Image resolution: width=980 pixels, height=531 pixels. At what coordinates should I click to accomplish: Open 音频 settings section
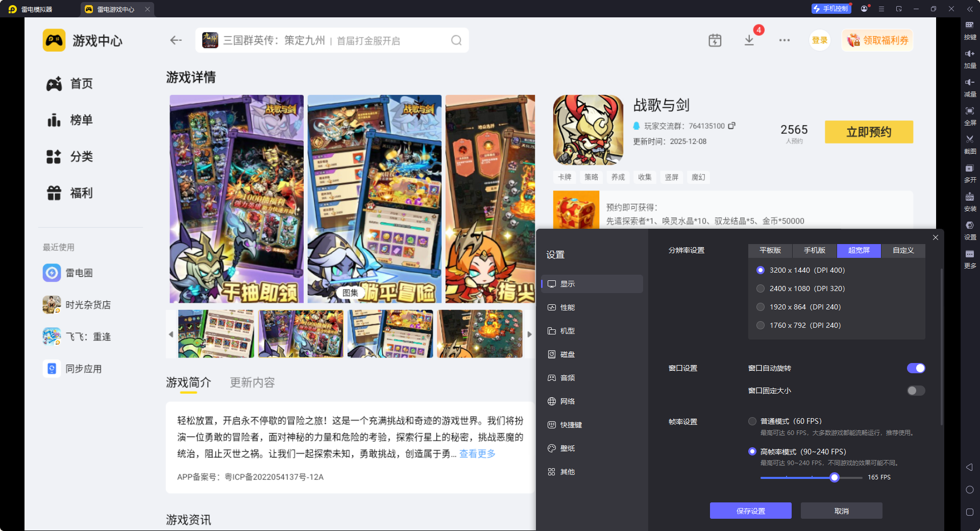coord(592,378)
